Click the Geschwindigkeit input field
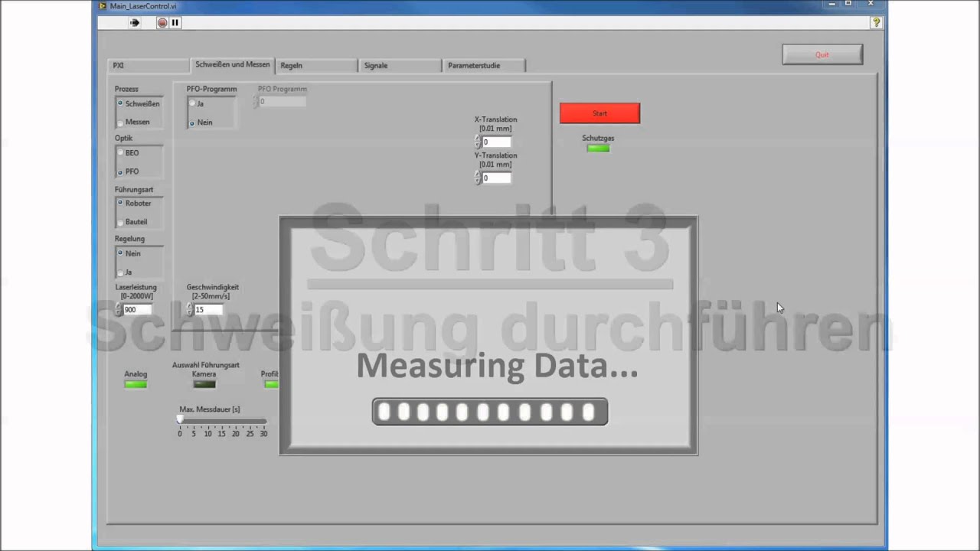 [208, 310]
